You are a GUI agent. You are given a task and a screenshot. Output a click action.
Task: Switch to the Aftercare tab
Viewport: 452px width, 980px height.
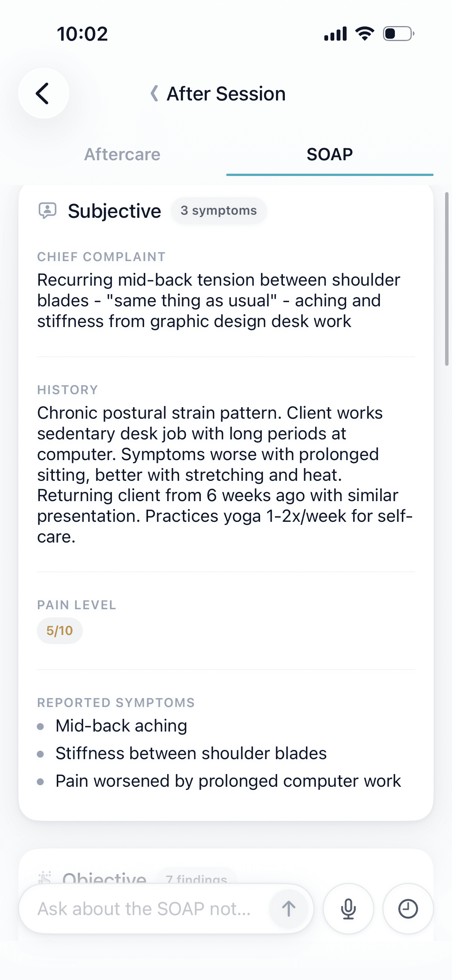pyautogui.click(x=122, y=155)
